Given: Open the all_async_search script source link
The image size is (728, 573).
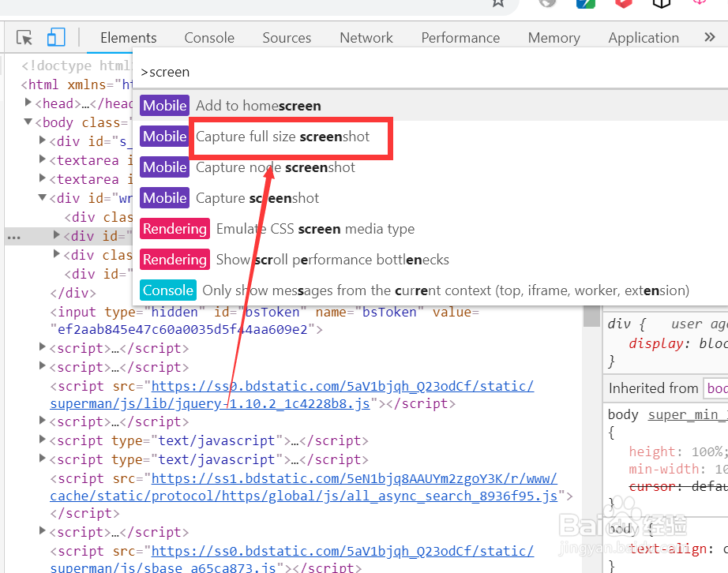Looking at the screenshot, I should [x=304, y=487].
